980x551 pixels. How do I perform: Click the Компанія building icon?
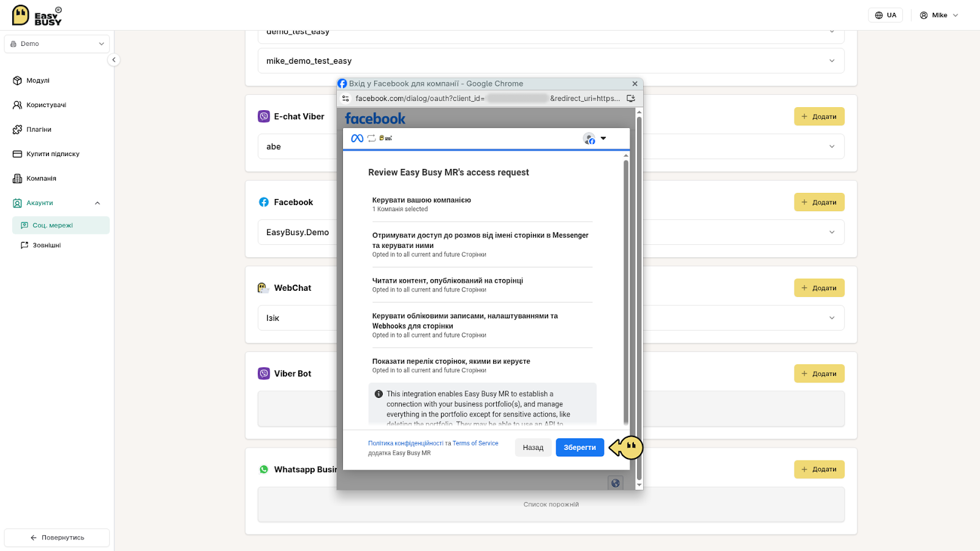point(17,179)
